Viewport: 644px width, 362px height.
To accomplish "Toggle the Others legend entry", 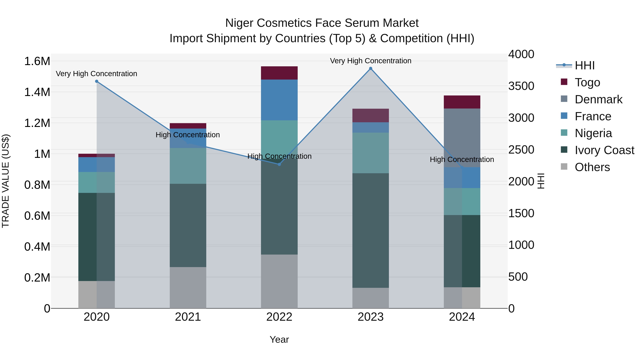I will (x=585, y=167).
